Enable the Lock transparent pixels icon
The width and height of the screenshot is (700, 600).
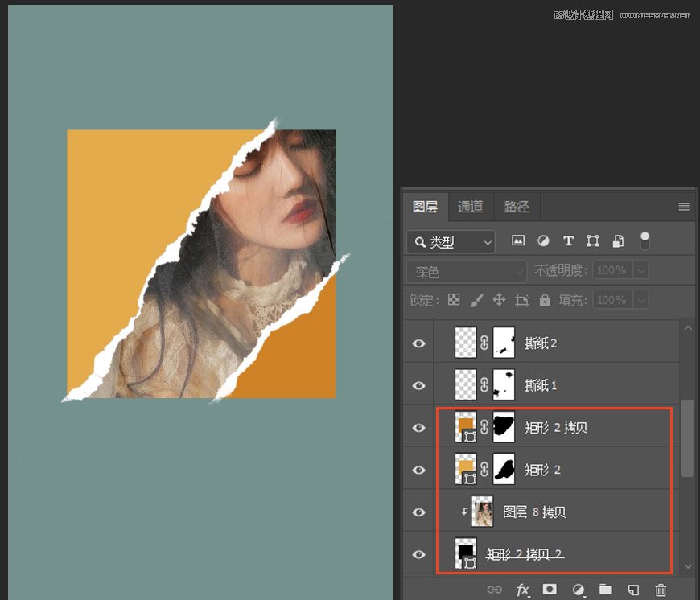(x=452, y=300)
